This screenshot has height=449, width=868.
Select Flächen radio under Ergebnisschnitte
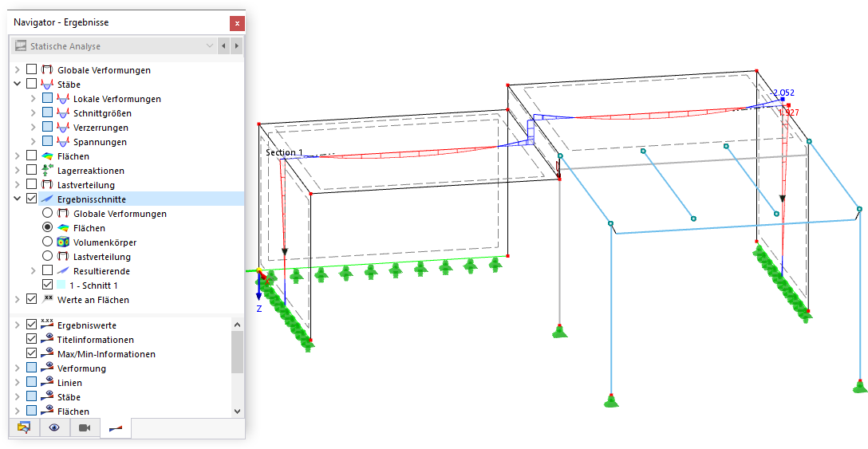point(48,227)
